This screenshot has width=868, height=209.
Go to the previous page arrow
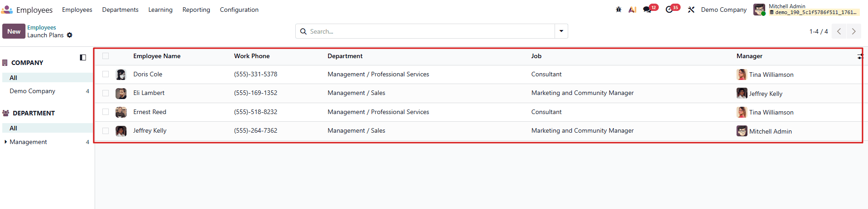[839, 31]
